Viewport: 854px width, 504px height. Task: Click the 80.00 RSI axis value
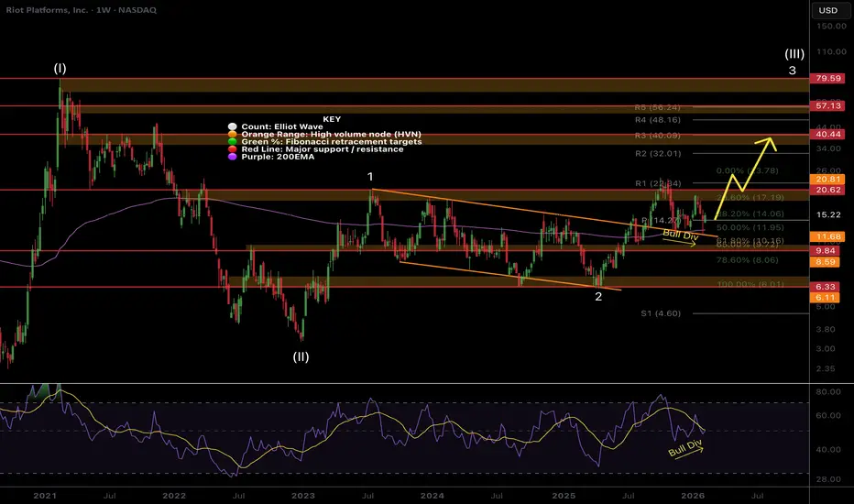pyautogui.click(x=829, y=392)
